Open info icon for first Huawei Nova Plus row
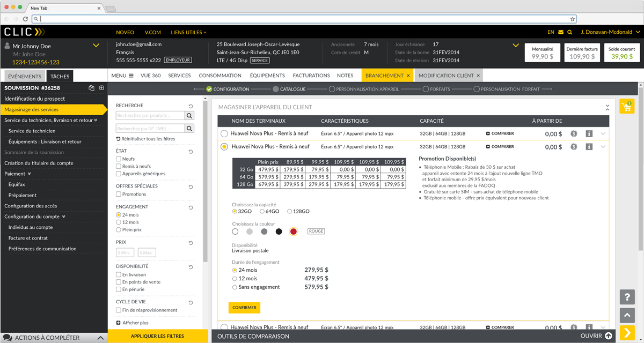 click(589, 133)
